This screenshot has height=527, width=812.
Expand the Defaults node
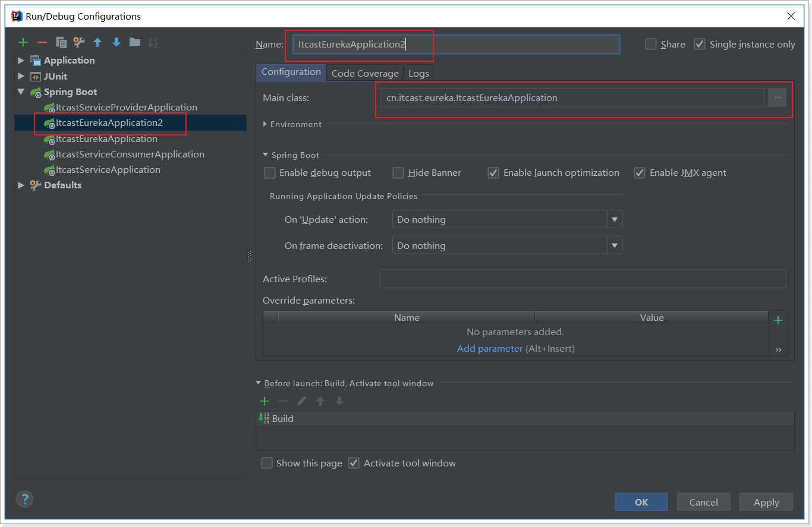pos(21,185)
